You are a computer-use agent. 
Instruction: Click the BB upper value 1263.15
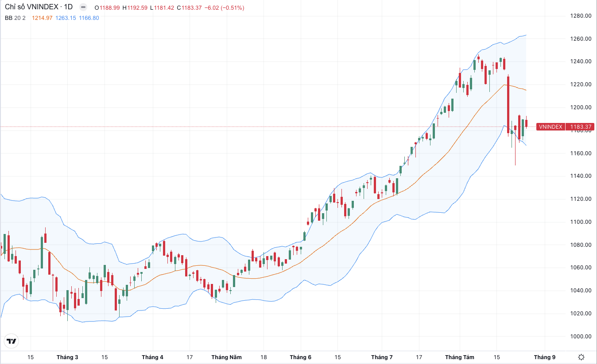[66, 18]
